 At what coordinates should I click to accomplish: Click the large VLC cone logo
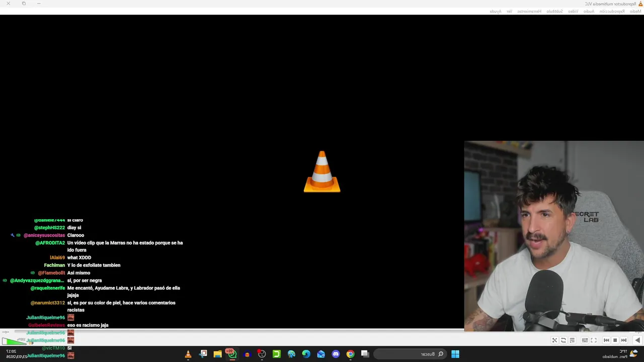(x=322, y=171)
